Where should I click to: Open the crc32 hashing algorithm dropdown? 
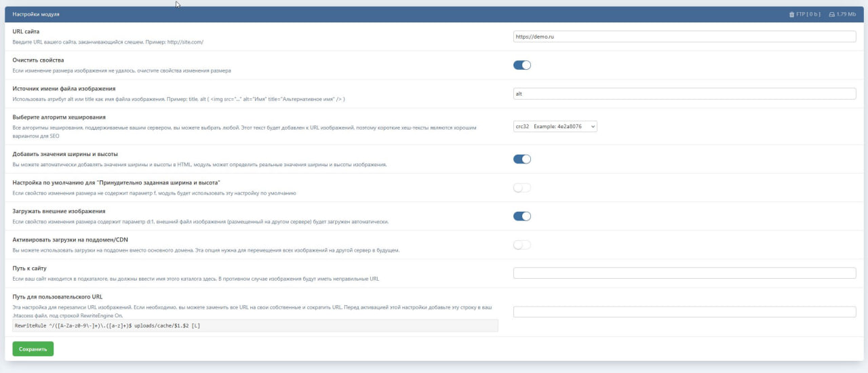tap(555, 126)
